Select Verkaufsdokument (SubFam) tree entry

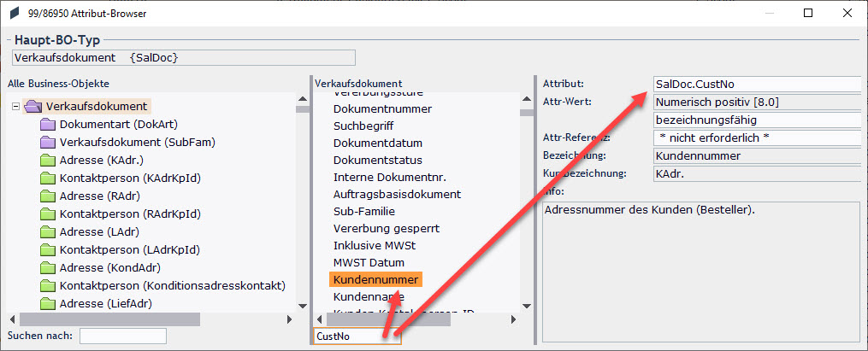(x=138, y=142)
